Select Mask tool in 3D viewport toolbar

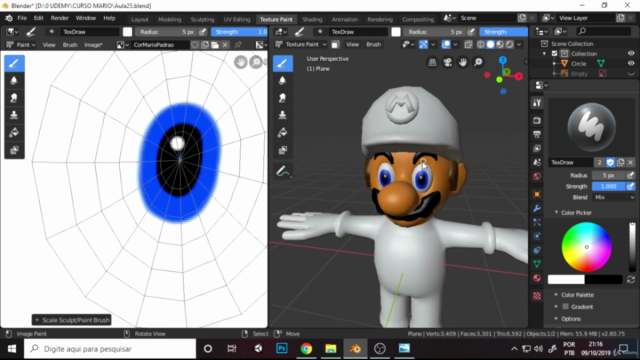click(282, 150)
